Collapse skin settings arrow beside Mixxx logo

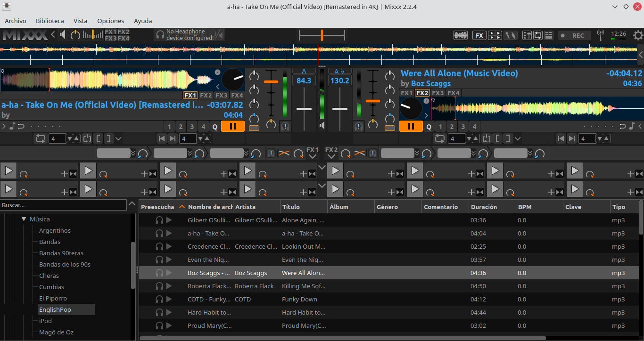coord(53,34)
